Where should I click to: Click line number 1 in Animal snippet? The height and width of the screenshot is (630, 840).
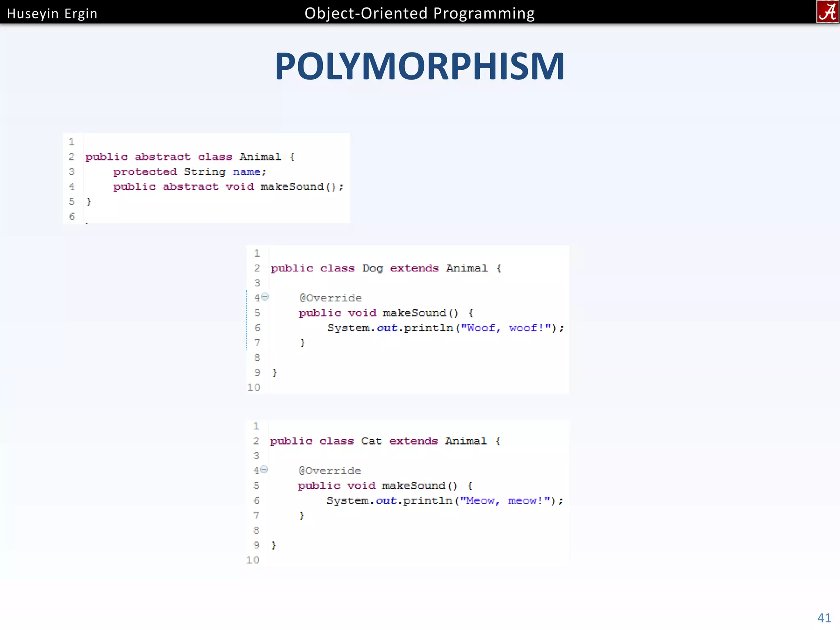coord(71,142)
